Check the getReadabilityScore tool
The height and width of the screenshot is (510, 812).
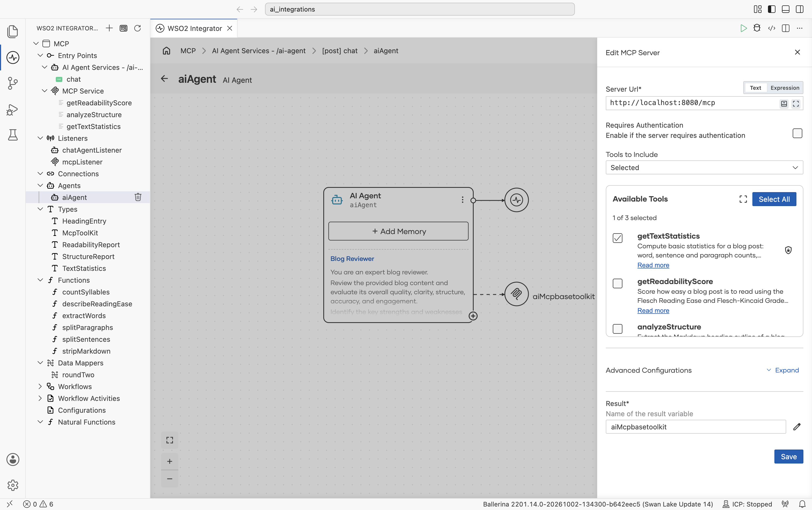(618, 284)
